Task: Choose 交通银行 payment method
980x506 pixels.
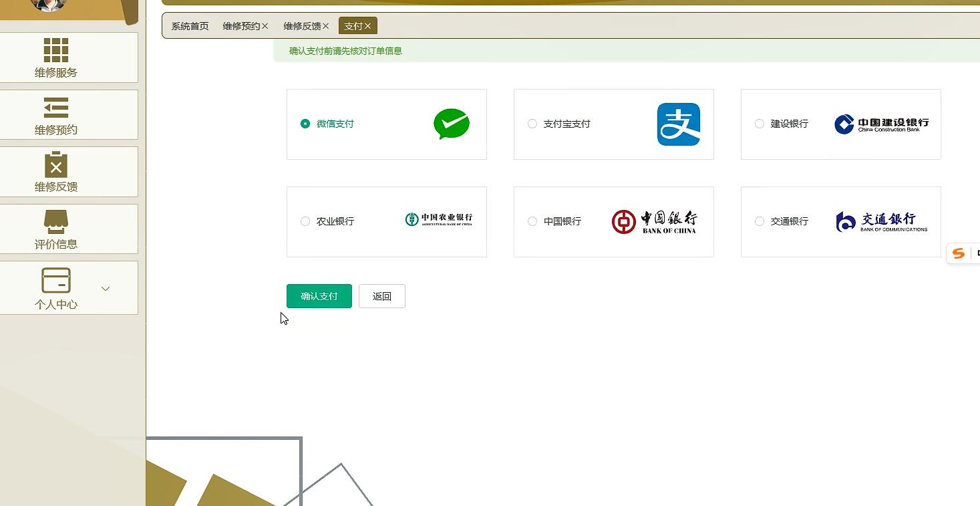Action: (x=759, y=221)
